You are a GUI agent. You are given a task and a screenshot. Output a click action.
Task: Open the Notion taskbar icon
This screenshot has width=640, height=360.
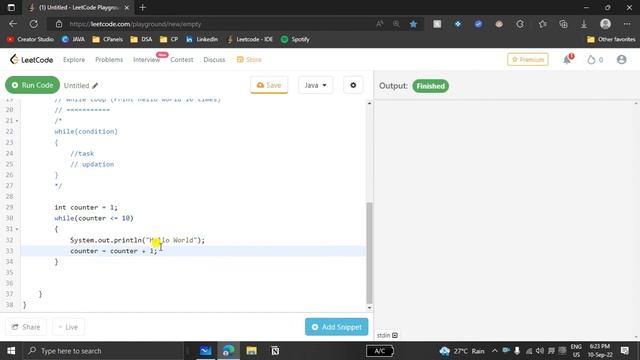tap(275, 351)
